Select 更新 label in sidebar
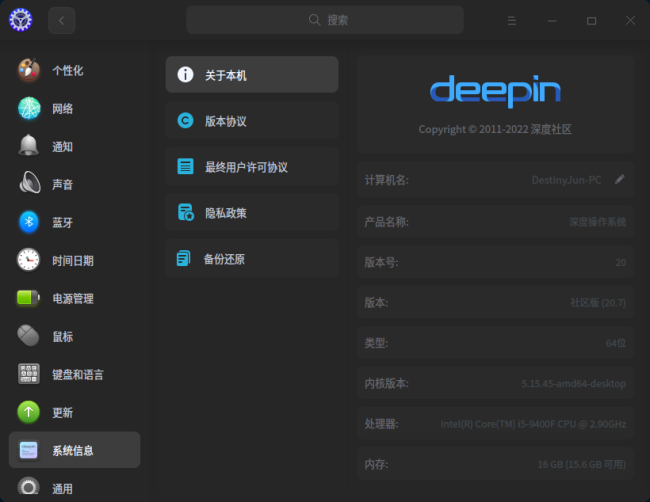 [63, 412]
